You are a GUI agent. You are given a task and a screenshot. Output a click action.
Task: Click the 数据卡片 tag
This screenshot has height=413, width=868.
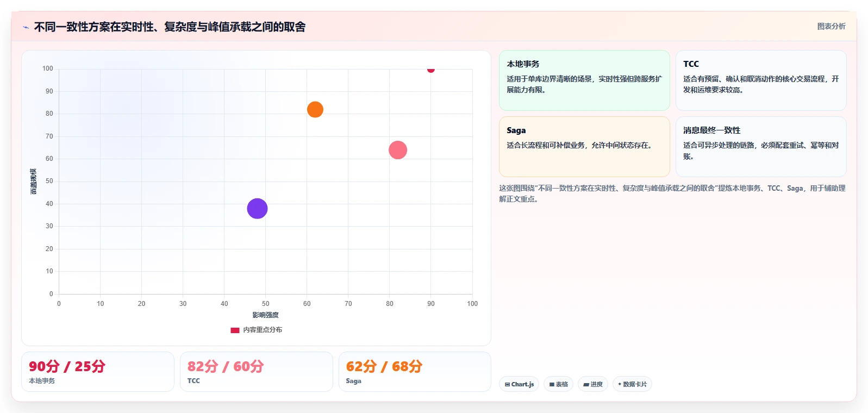pos(632,384)
